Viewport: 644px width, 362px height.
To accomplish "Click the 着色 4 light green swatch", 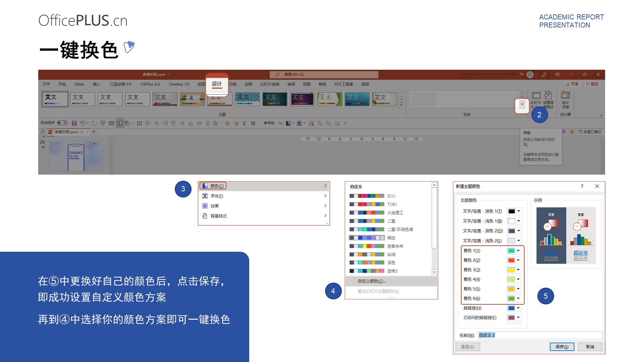I will point(511,279).
